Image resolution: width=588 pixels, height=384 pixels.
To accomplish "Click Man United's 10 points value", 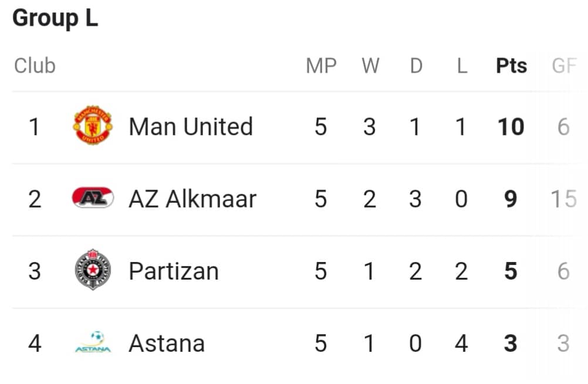I will pos(511,127).
